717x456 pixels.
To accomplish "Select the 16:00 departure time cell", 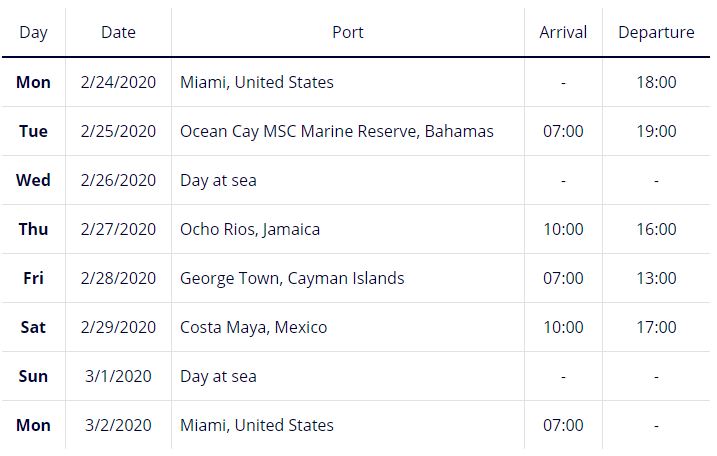I will pyautogui.click(x=656, y=229).
